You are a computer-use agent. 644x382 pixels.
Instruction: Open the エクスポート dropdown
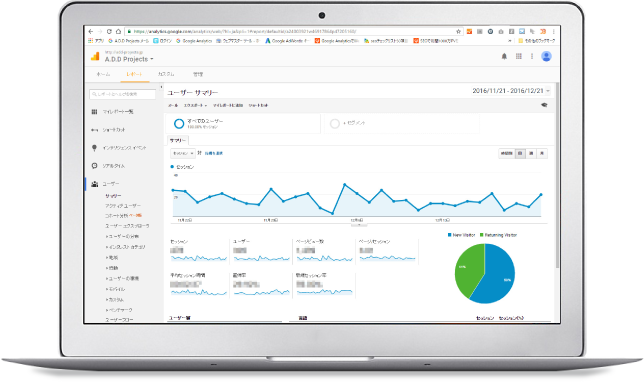click(x=195, y=106)
